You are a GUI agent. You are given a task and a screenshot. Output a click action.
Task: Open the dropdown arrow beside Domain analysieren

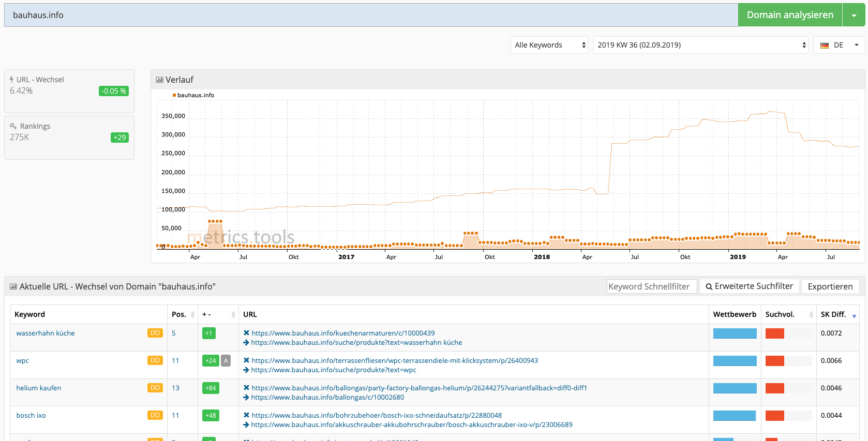854,15
